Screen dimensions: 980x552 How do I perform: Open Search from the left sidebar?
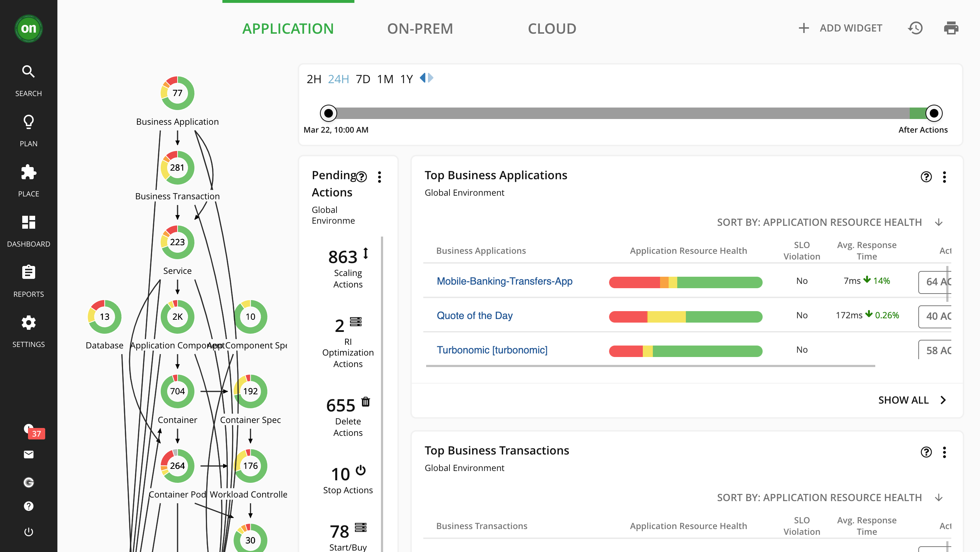28,72
